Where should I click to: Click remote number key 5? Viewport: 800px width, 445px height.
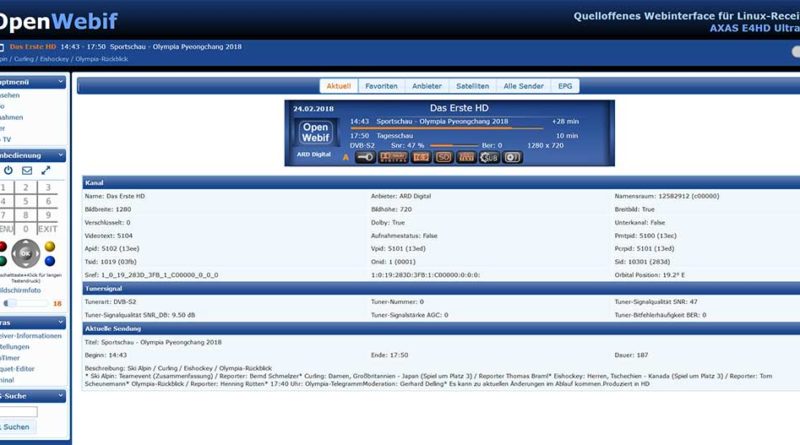tap(26, 201)
